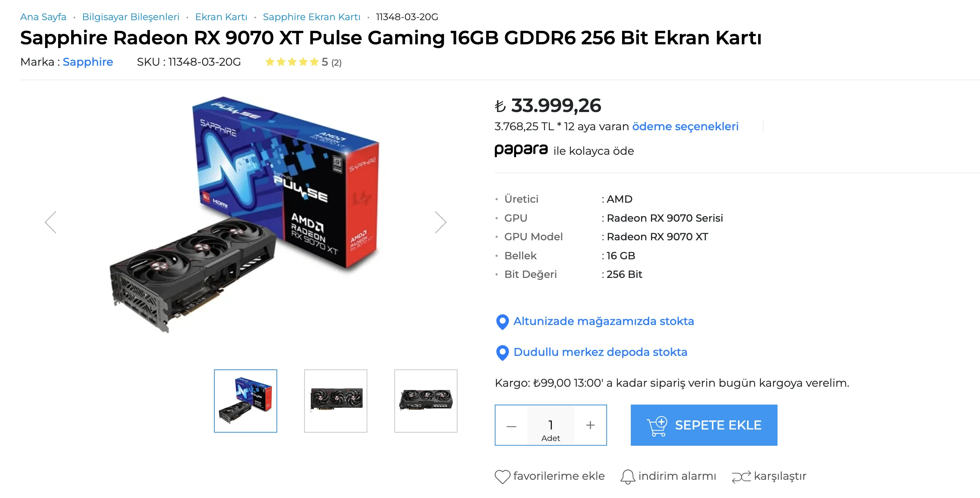Decrease quantity with the minus button

pyautogui.click(x=511, y=426)
